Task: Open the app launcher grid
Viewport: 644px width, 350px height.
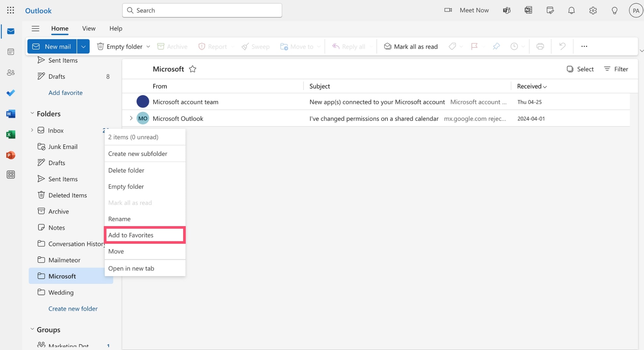Action: [x=10, y=10]
